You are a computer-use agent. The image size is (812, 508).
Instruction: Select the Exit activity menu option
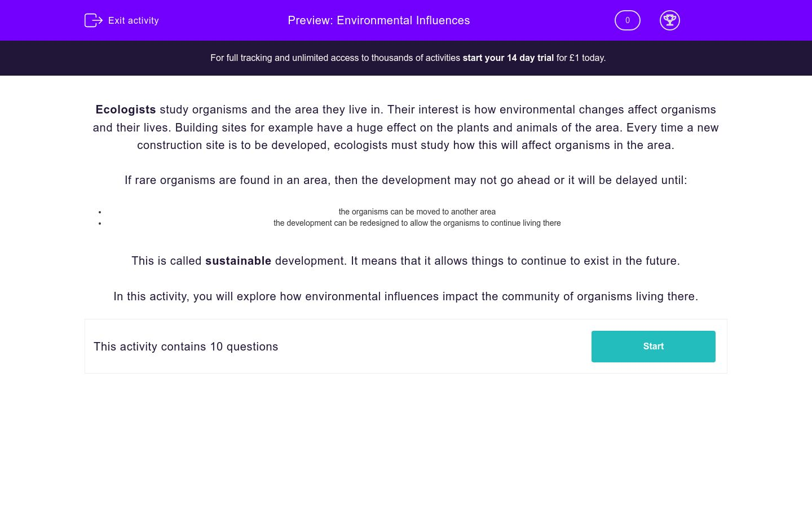click(x=134, y=20)
